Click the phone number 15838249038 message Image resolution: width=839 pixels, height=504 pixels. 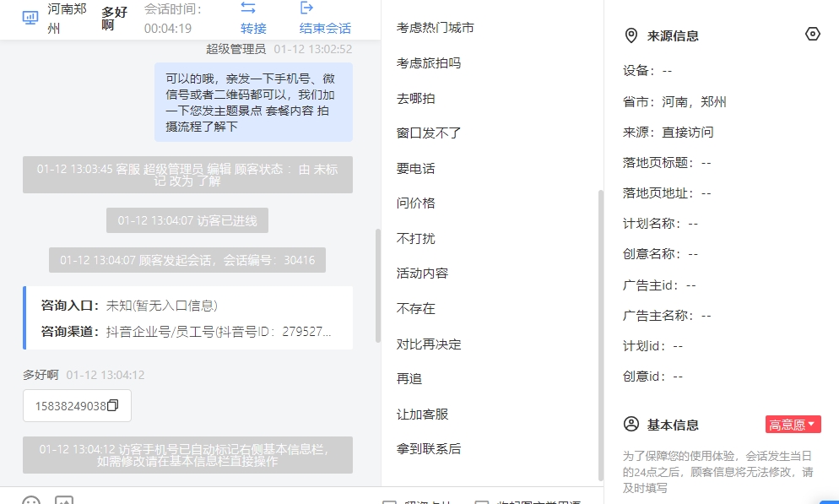[x=77, y=405]
